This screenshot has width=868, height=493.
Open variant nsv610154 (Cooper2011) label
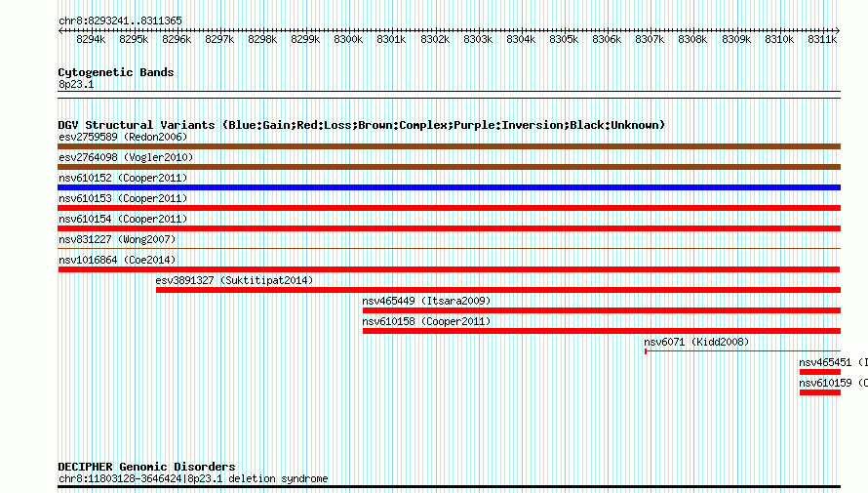(x=123, y=219)
